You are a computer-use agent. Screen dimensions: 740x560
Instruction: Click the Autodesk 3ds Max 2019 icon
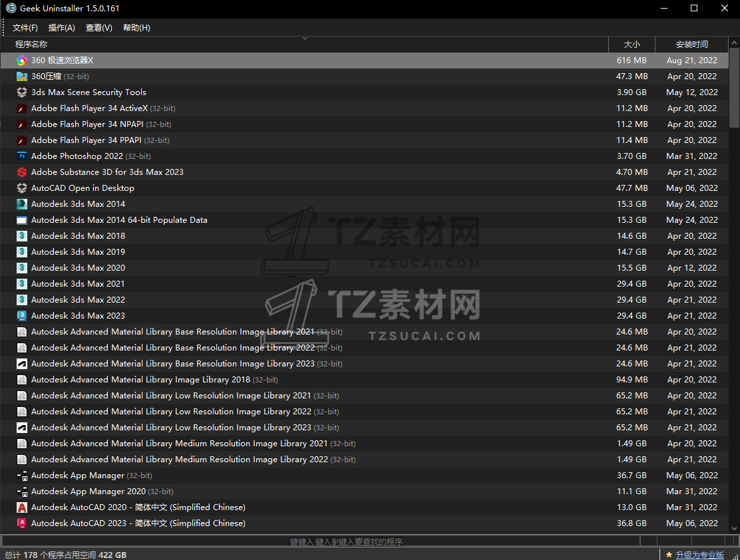click(22, 252)
